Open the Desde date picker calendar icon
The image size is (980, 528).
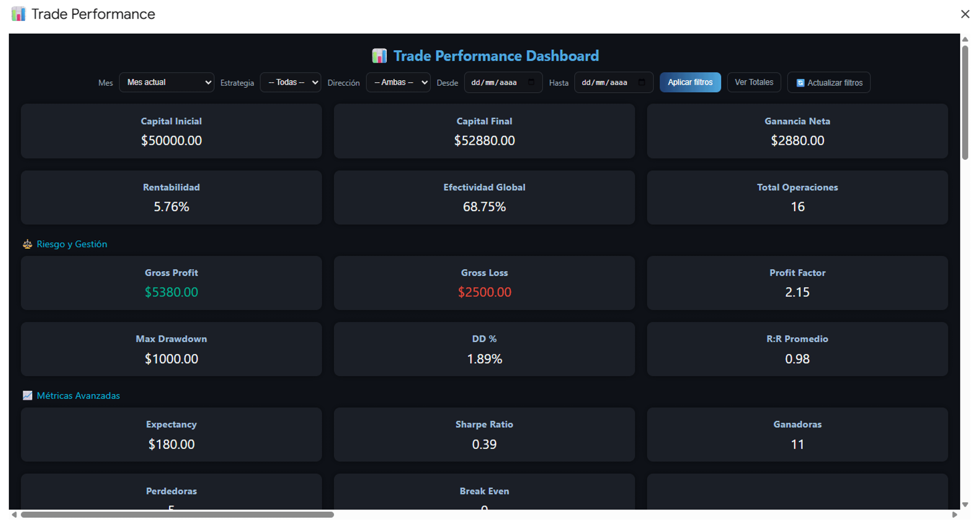531,82
